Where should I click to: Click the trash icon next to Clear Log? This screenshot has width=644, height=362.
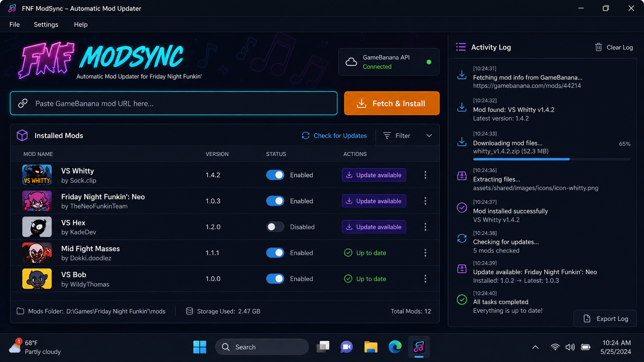click(x=598, y=47)
